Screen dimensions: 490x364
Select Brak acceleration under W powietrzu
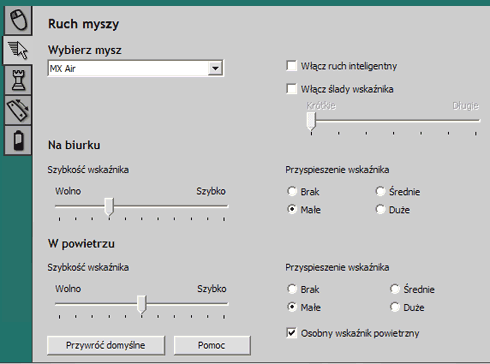coord(292,289)
